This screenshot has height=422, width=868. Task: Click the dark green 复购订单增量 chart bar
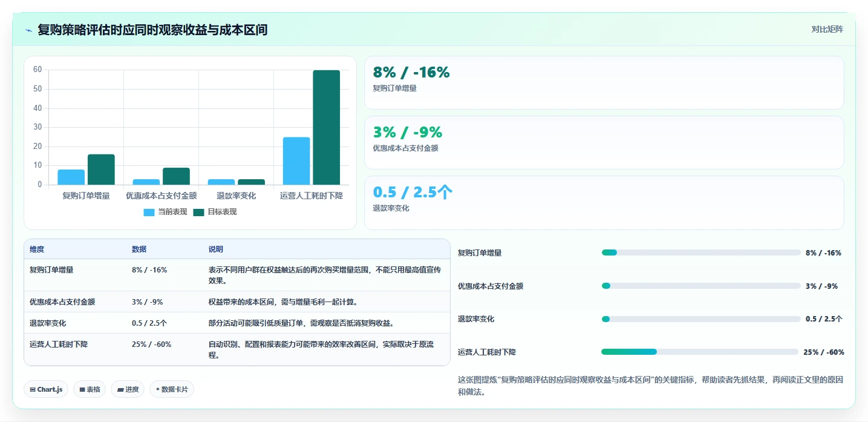101,170
